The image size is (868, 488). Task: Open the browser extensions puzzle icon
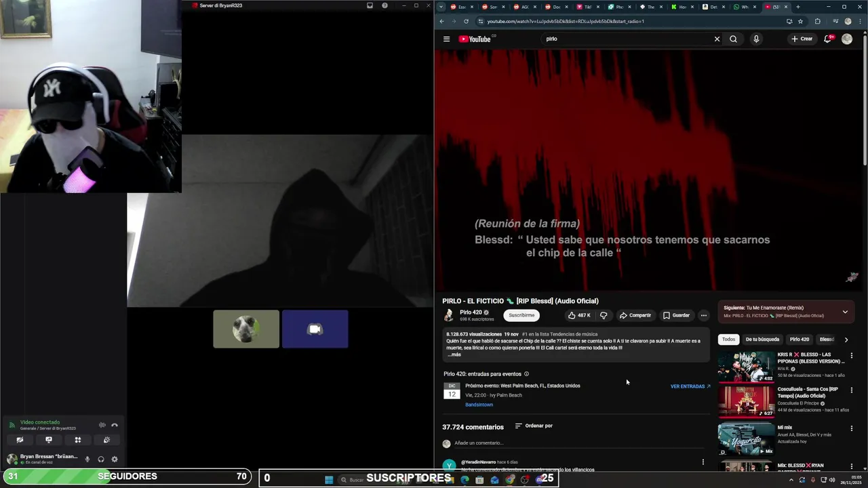tap(817, 21)
